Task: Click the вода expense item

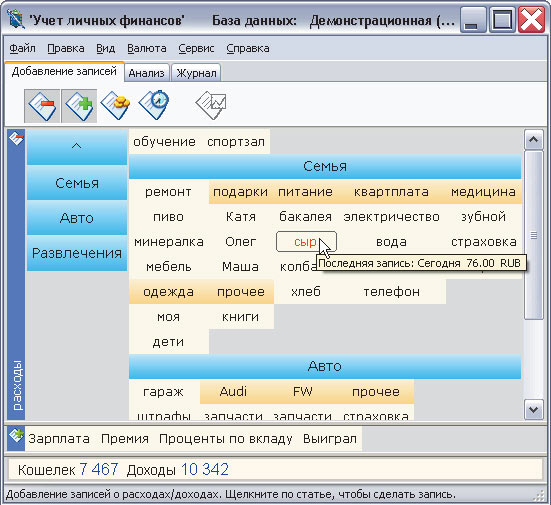Action: (x=391, y=242)
